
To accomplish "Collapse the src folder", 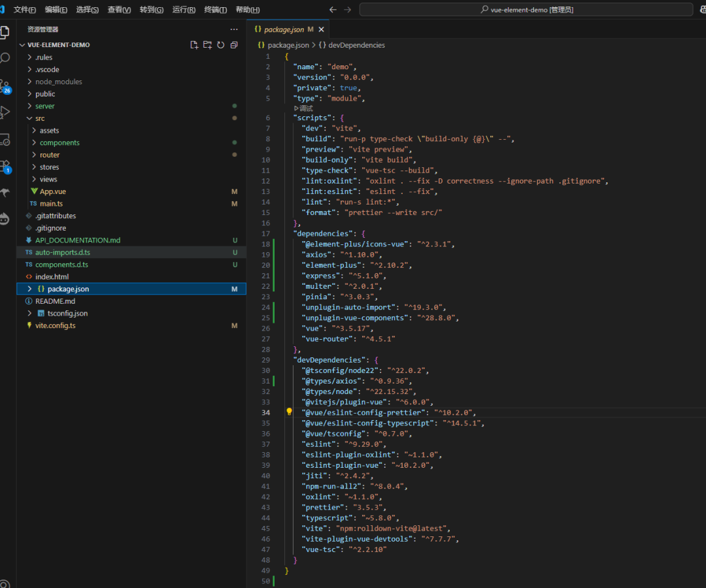I will point(40,118).
